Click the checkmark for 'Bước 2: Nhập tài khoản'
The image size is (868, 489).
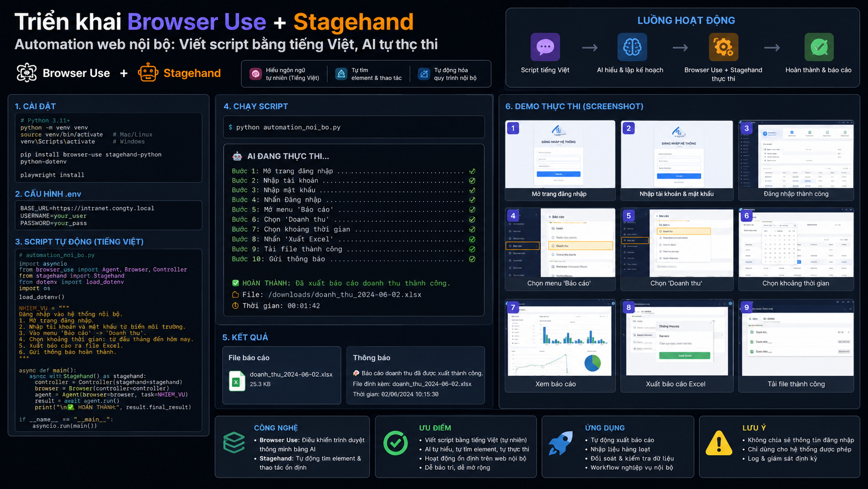pyautogui.click(x=472, y=181)
